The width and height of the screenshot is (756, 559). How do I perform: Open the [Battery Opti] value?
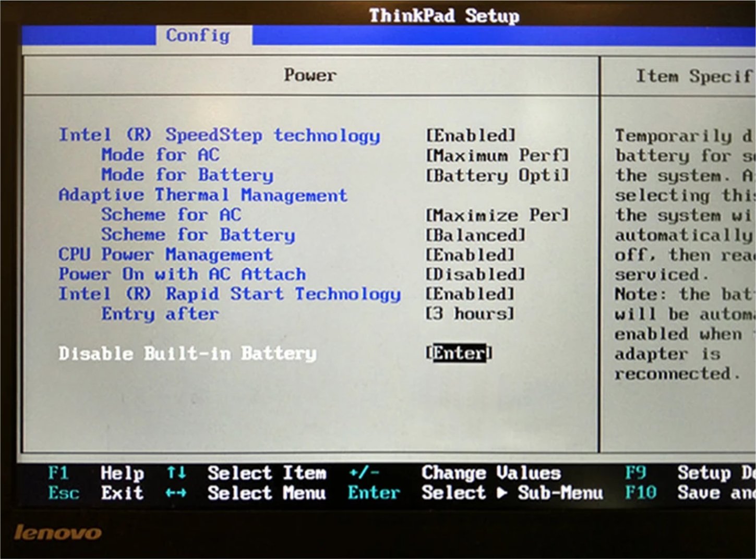497,175
